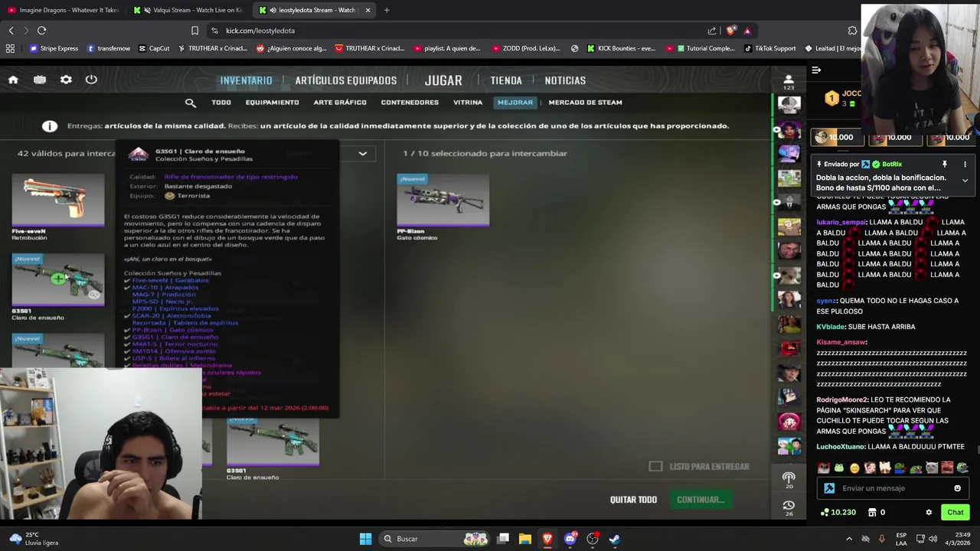This screenshot has height=551, width=980.
Task: Open the inventory search magnifier
Action: [191, 103]
